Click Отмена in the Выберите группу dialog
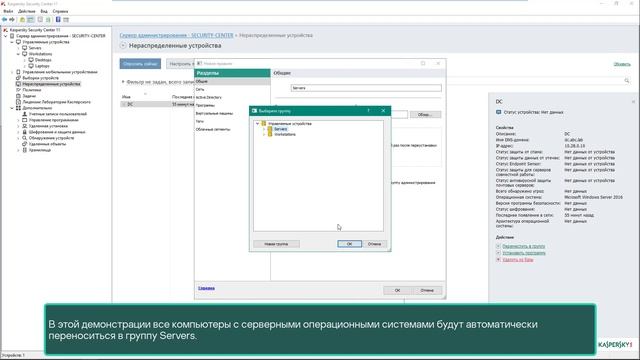This screenshot has width=640, height=360. [374, 244]
